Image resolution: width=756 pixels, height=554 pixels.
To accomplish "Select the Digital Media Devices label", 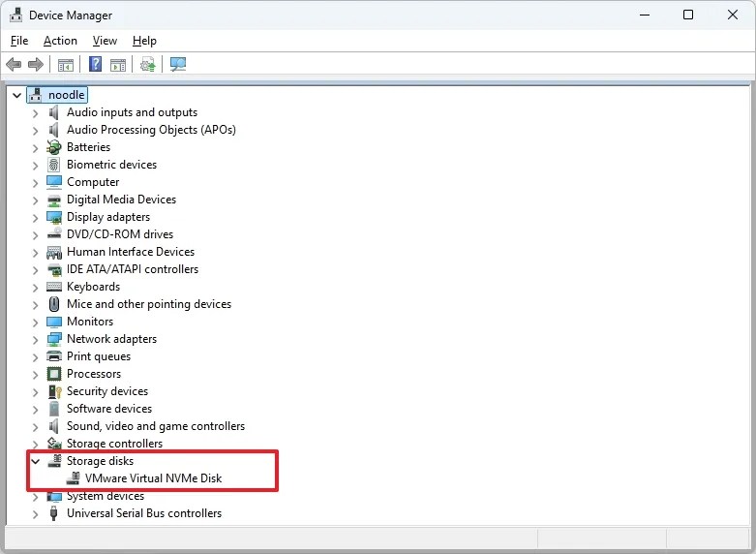I will click(x=122, y=200).
